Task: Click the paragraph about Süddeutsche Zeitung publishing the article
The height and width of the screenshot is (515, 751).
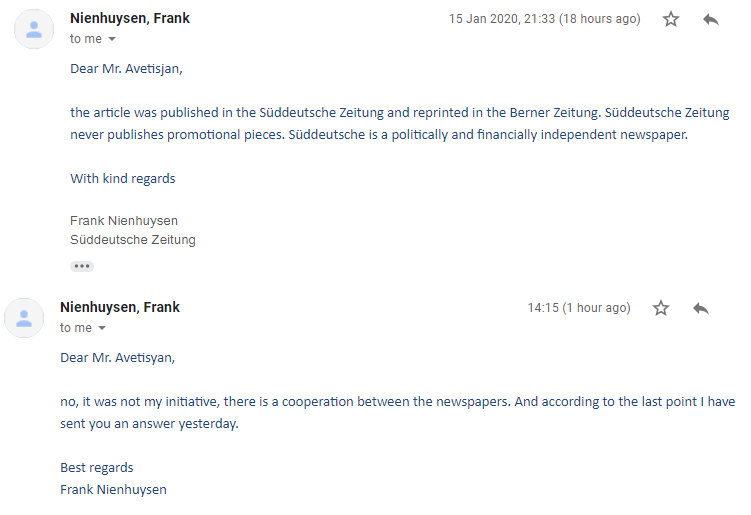Action: pos(399,124)
